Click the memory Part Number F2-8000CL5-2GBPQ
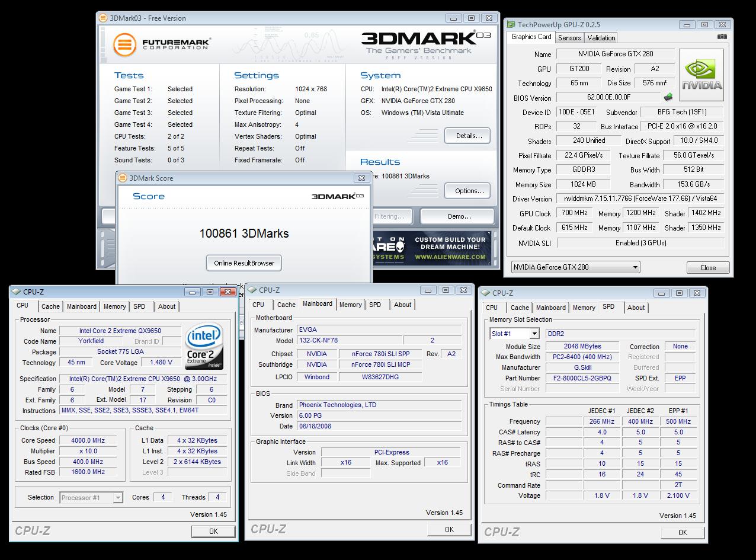The height and width of the screenshot is (560, 756). pyautogui.click(x=582, y=378)
